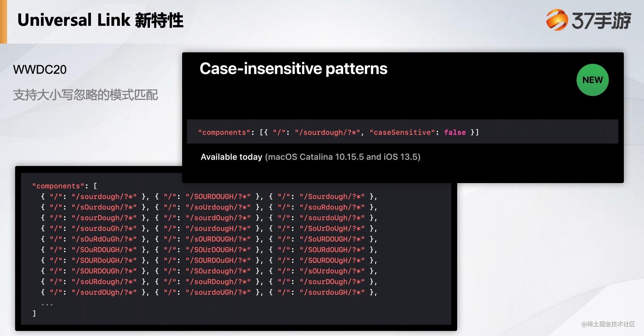Viewport: 644px width, 336px height.
Task: Click the "/SOURDOUGH/?*" all-caps pattern
Action: click(218, 197)
